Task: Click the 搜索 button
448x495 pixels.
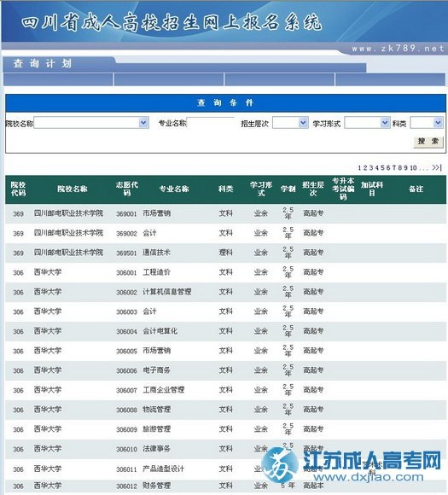Action: 428,141
